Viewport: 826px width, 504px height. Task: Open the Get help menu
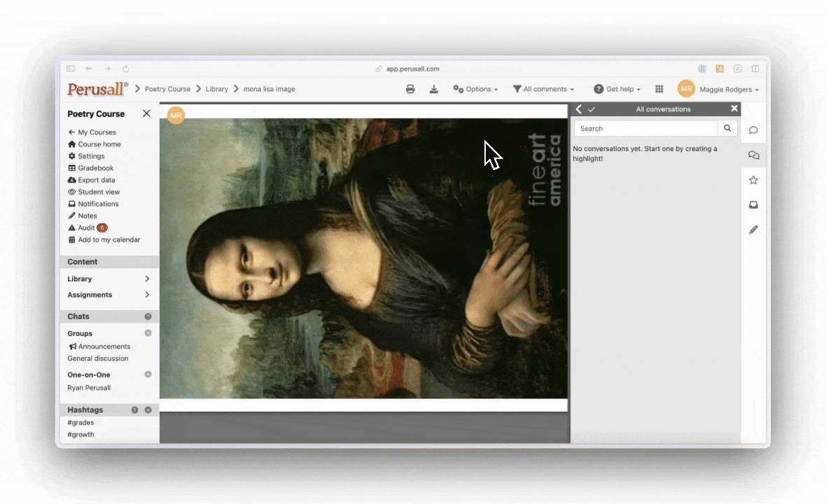pyautogui.click(x=617, y=89)
